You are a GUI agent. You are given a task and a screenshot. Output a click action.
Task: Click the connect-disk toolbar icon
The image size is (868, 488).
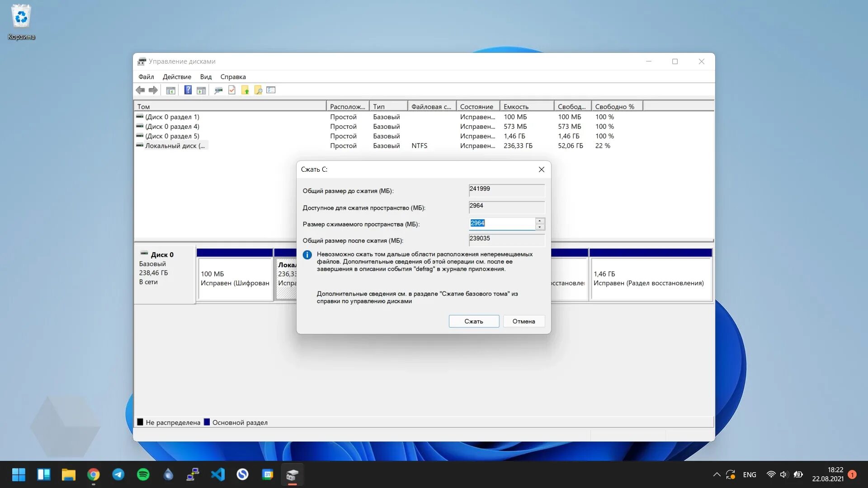click(x=218, y=90)
